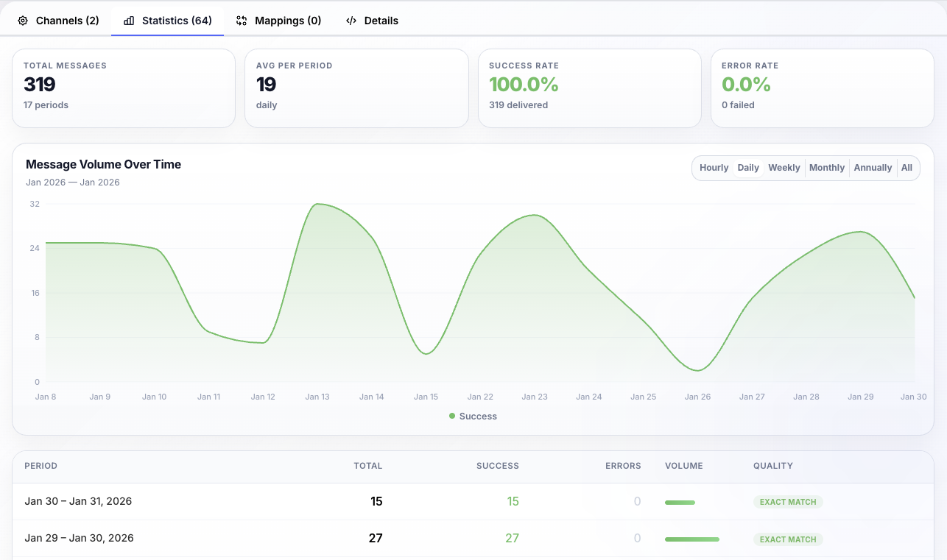The width and height of the screenshot is (947, 560).
Task: Open the Details tab
Action: (373, 21)
